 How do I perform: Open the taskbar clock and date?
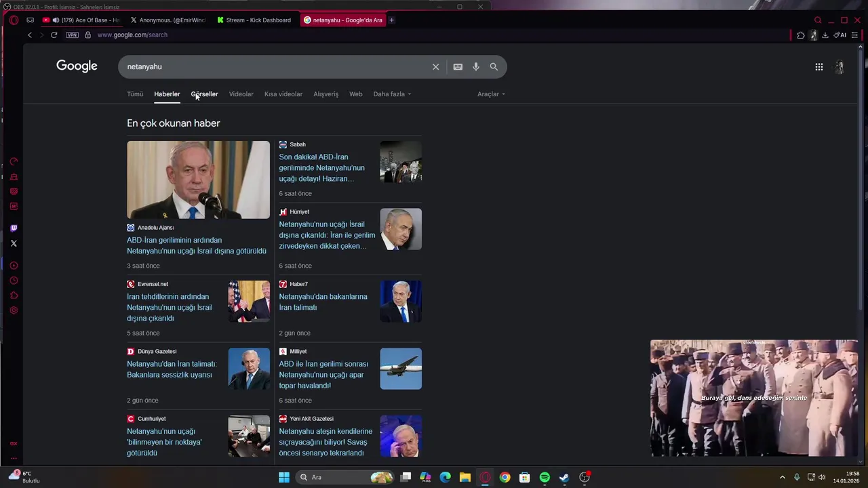click(847, 477)
